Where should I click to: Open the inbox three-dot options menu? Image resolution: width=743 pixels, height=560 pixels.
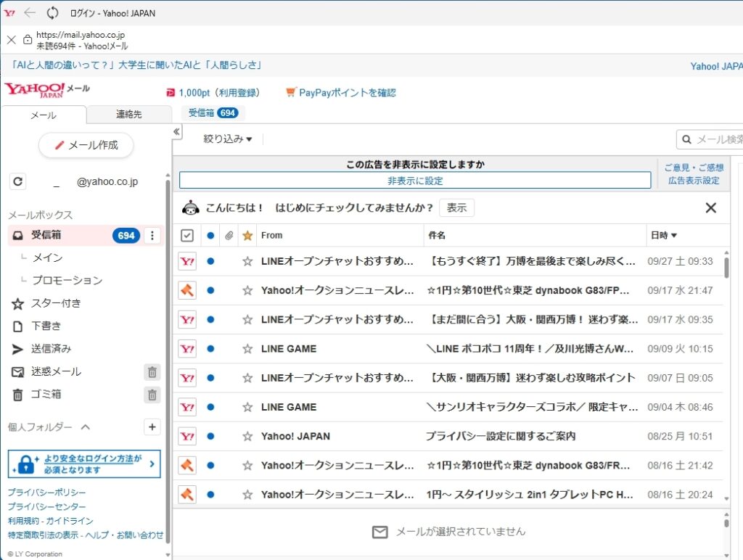point(152,236)
